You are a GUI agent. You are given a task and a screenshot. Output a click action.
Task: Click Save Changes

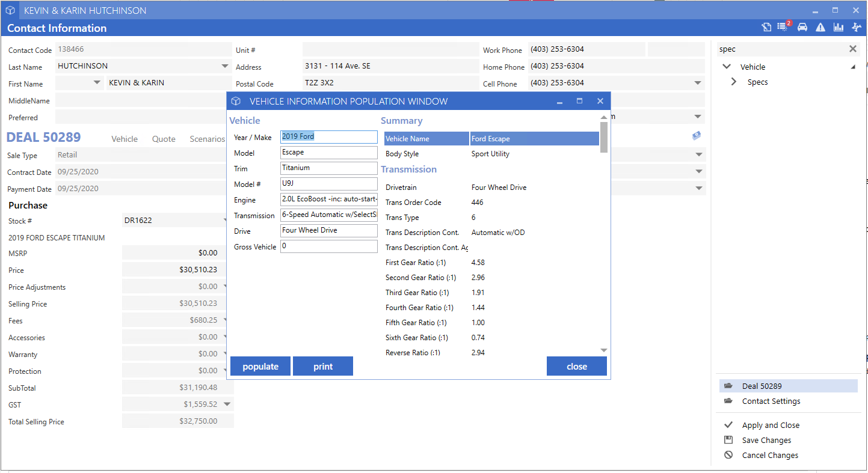pos(766,440)
